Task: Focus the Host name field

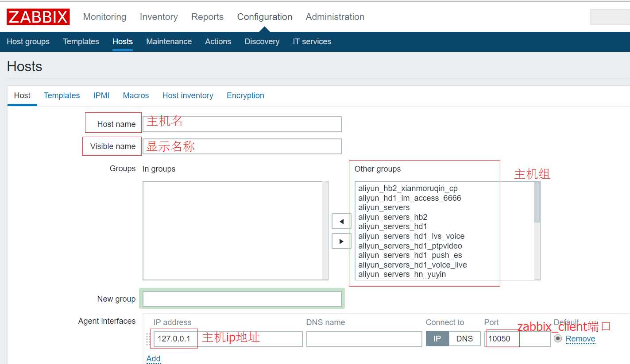Action: click(x=242, y=124)
